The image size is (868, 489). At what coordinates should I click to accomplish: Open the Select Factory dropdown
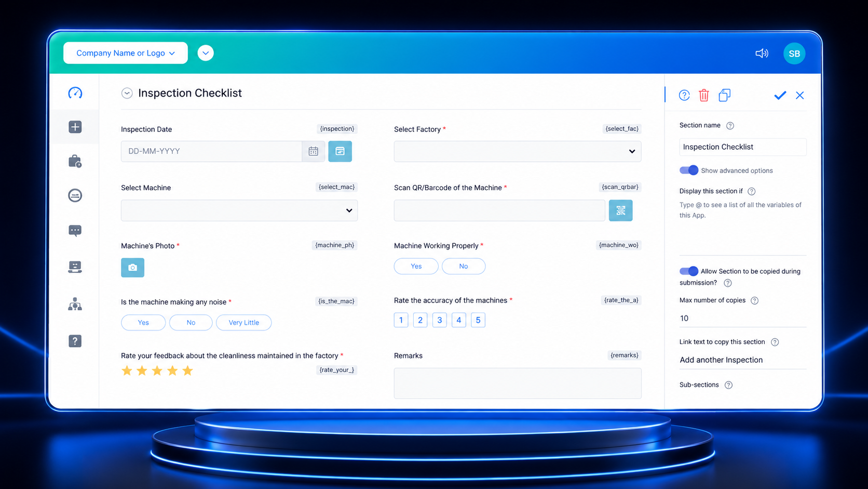click(518, 151)
